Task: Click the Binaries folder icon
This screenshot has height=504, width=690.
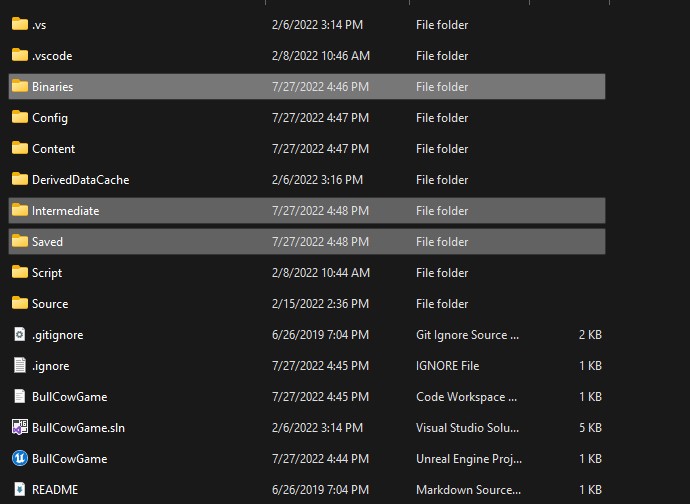Action: click(19, 86)
